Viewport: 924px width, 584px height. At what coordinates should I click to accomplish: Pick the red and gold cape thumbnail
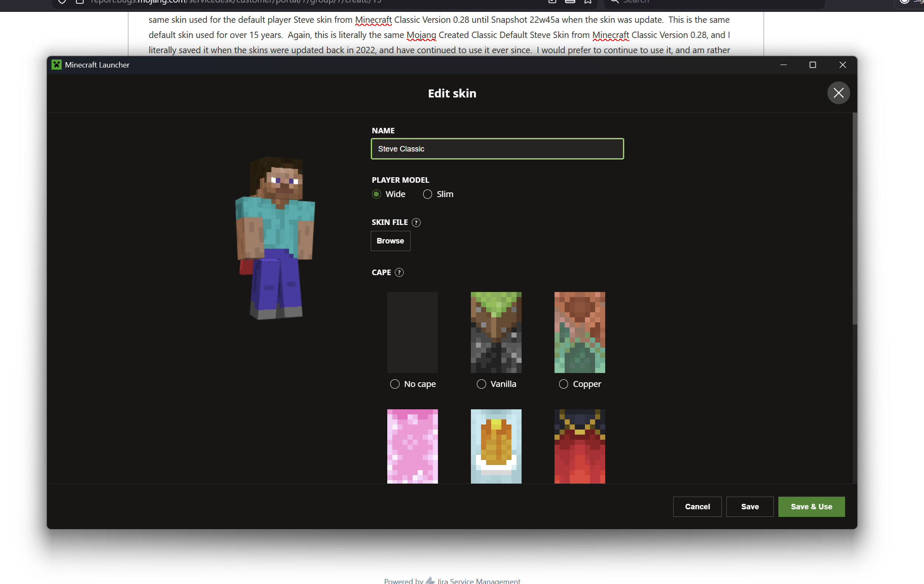click(579, 446)
